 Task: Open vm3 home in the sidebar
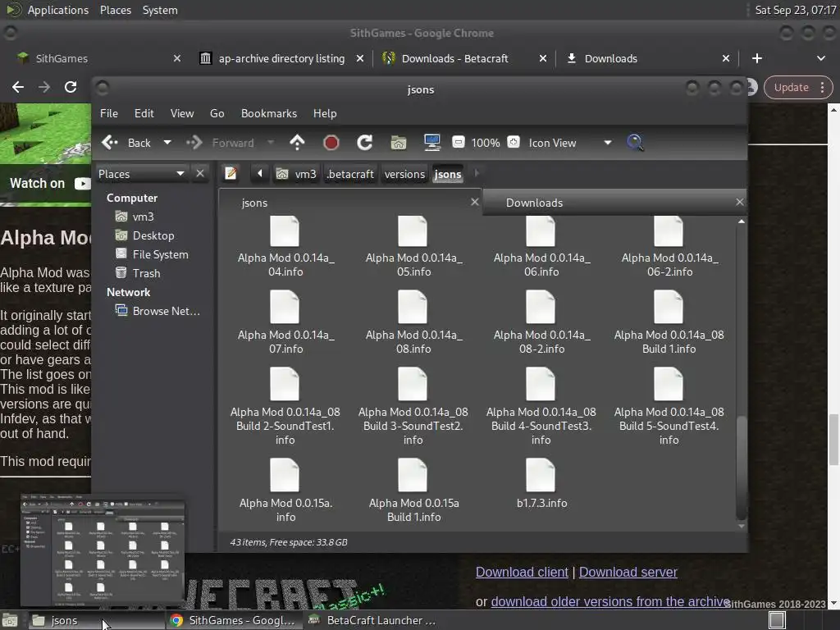coord(143,217)
